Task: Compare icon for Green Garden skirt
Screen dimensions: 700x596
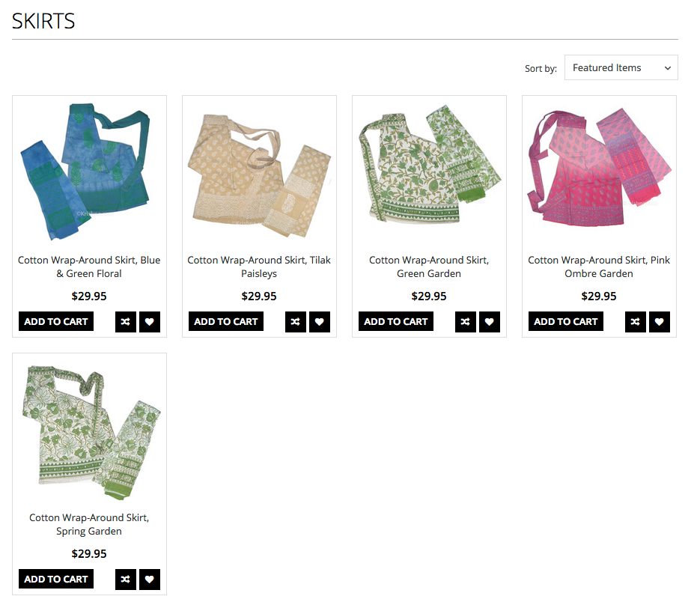Action: click(x=466, y=321)
